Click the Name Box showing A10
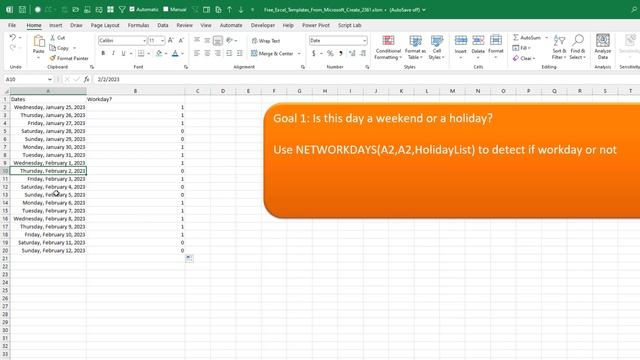Screen dimensions: 640x360 pyautogui.click(x=25, y=79)
